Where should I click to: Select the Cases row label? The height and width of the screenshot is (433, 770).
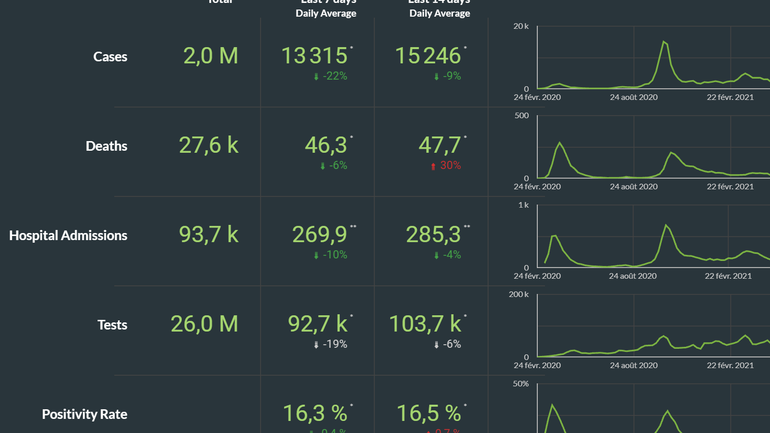point(110,57)
